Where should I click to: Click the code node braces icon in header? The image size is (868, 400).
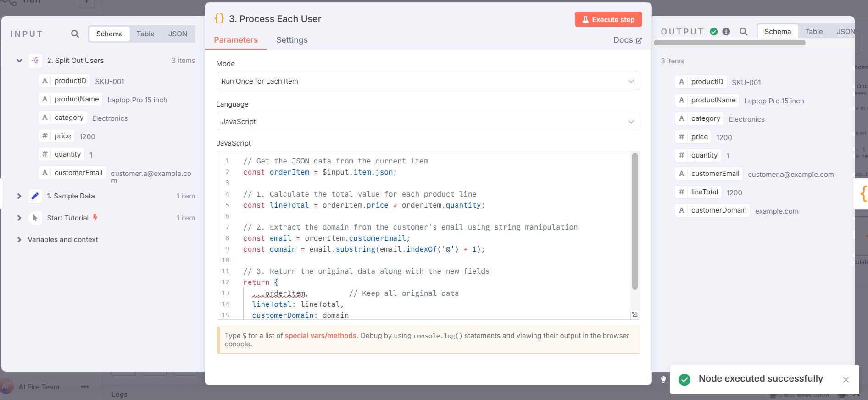coord(219,19)
